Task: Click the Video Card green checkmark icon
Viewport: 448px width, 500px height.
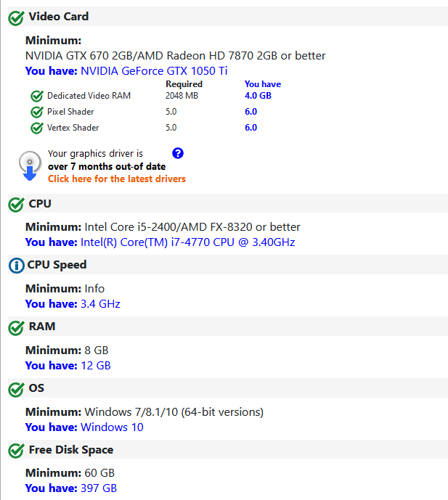Action: point(16,18)
